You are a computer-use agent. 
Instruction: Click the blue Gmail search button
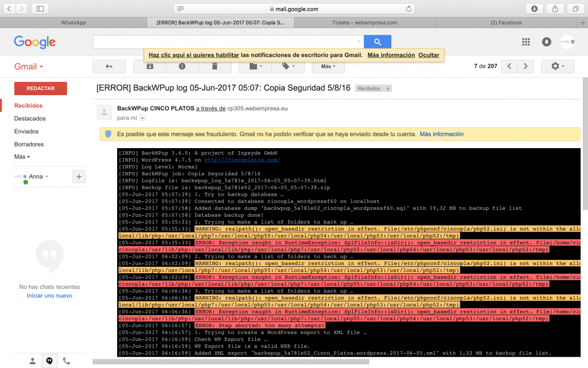(x=377, y=42)
